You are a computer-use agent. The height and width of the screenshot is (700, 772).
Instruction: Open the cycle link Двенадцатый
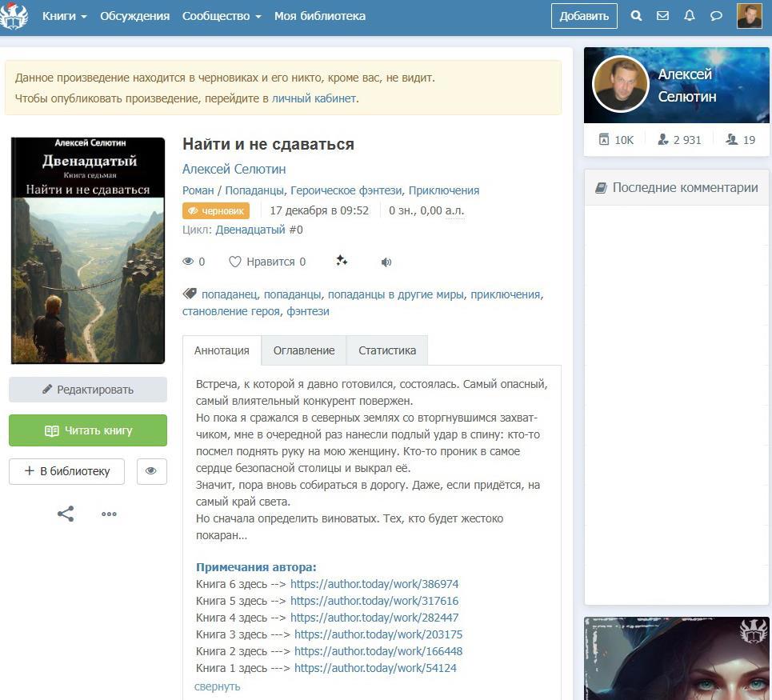pos(250,230)
